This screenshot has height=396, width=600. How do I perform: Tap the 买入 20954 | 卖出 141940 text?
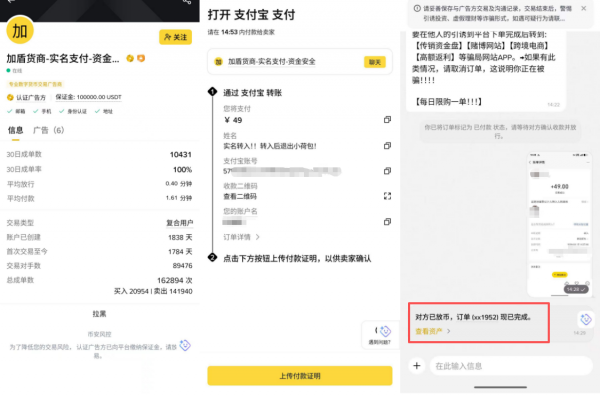(153, 292)
